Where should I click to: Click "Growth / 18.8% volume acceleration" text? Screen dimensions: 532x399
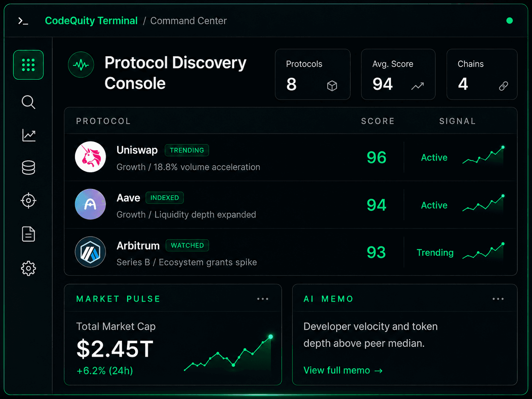tap(188, 167)
